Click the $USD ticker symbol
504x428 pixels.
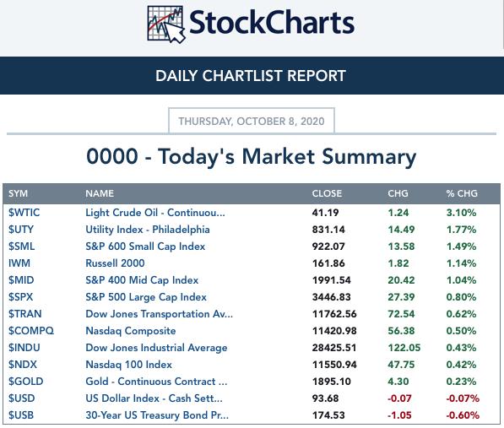[22, 398]
